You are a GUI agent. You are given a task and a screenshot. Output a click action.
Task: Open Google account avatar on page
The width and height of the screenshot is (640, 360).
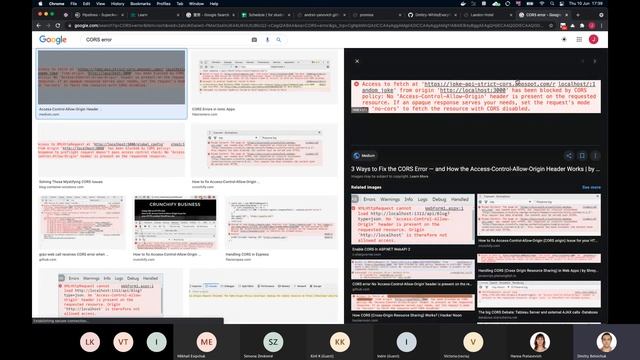click(x=593, y=40)
